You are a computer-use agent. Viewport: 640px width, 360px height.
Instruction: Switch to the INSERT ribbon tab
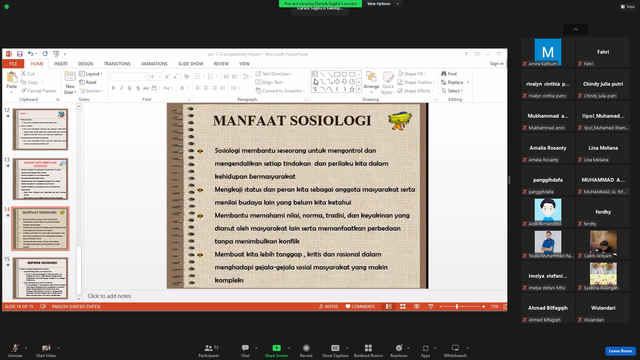coord(61,64)
